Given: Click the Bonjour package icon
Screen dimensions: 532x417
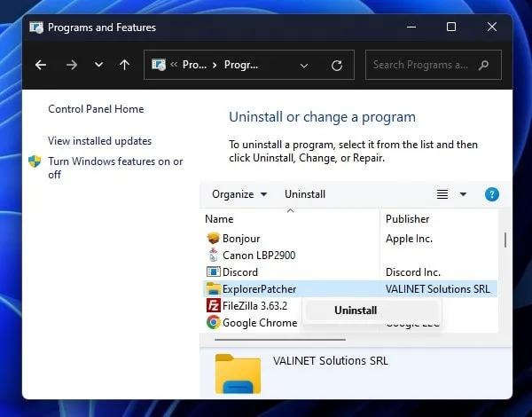Looking at the screenshot, I should click(x=214, y=239).
